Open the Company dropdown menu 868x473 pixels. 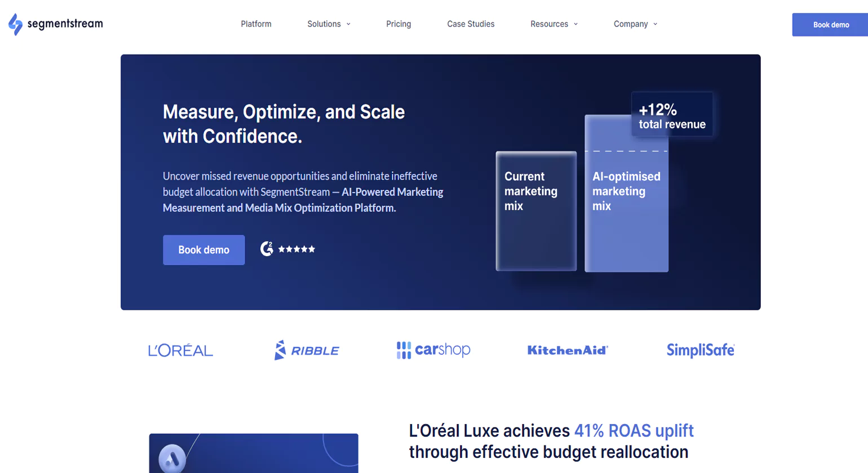click(x=635, y=24)
